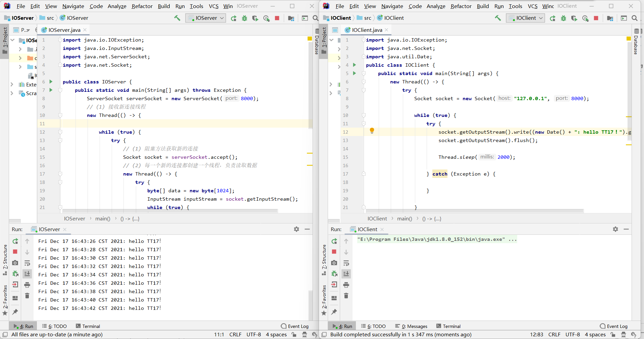This screenshot has height=339, width=644.
Task: Click red Stop icon in IOServer toolbar
Action: tap(277, 18)
